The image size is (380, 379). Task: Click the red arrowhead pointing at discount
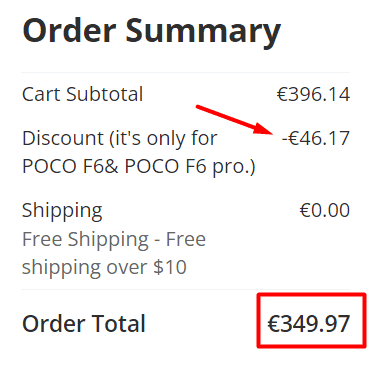tap(264, 129)
